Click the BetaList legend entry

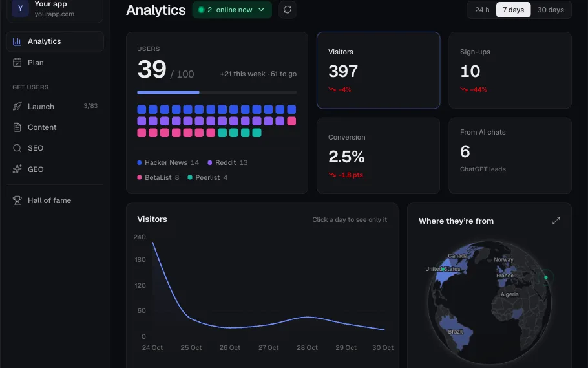(158, 177)
